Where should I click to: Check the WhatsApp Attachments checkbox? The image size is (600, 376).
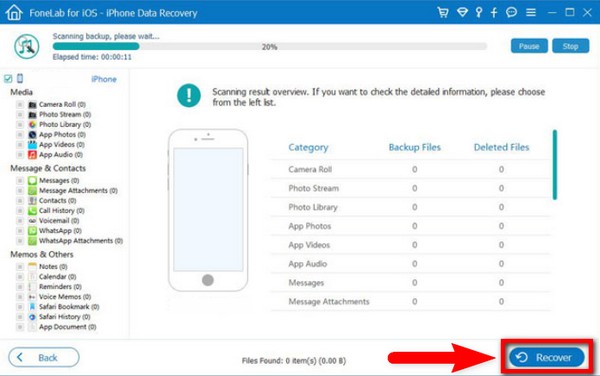[20, 241]
